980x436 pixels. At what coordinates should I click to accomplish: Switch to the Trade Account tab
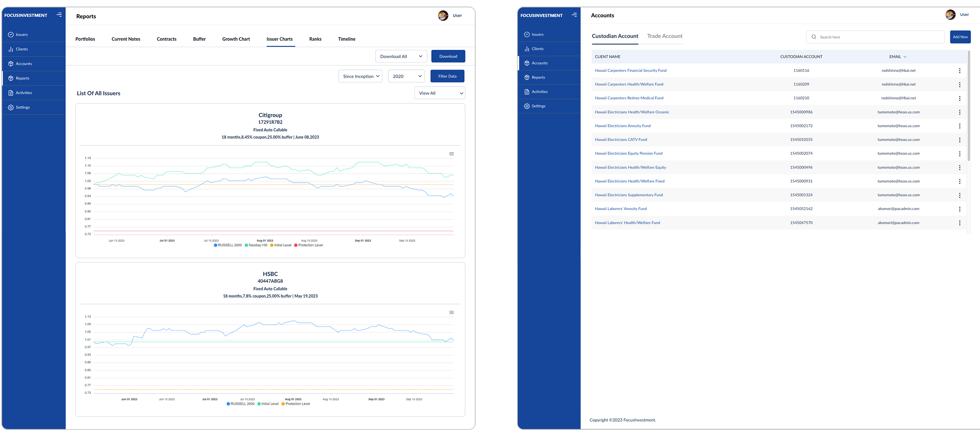pos(664,36)
